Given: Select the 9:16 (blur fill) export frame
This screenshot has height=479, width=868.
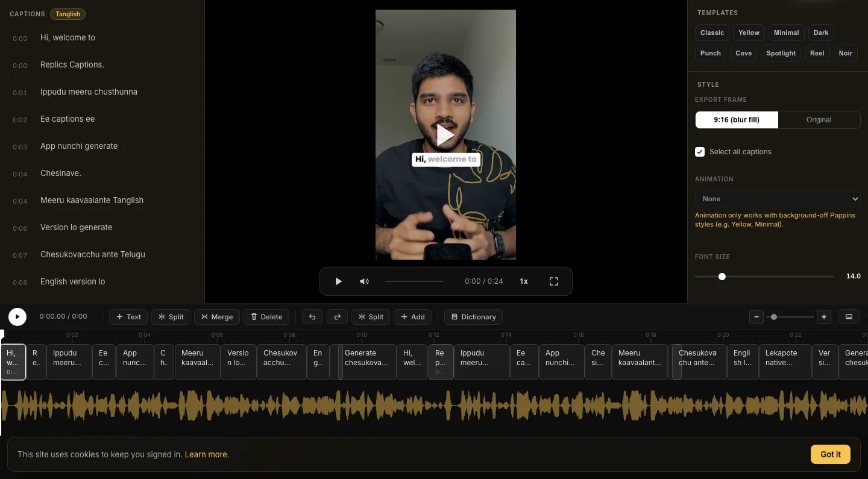Looking at the screenshot, I should 737,120.
